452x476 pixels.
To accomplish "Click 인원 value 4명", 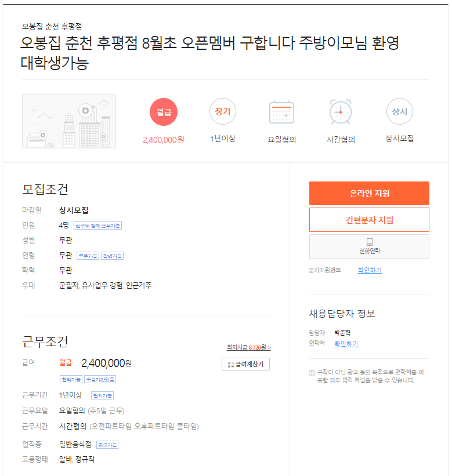I will coord(64,226).
